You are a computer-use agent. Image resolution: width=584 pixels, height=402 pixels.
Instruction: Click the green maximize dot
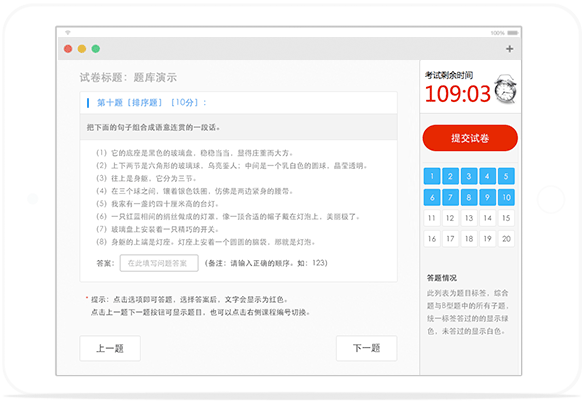click(96, 49)
